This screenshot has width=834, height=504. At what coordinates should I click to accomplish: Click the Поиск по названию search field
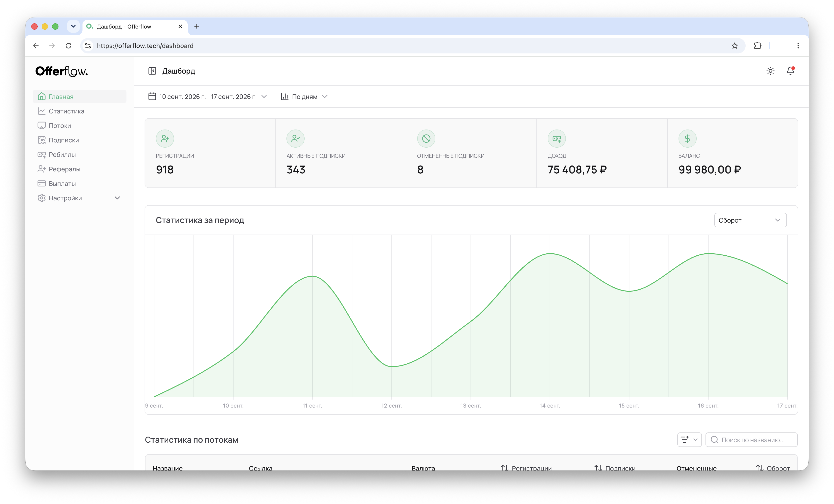(x=752, y=439)
